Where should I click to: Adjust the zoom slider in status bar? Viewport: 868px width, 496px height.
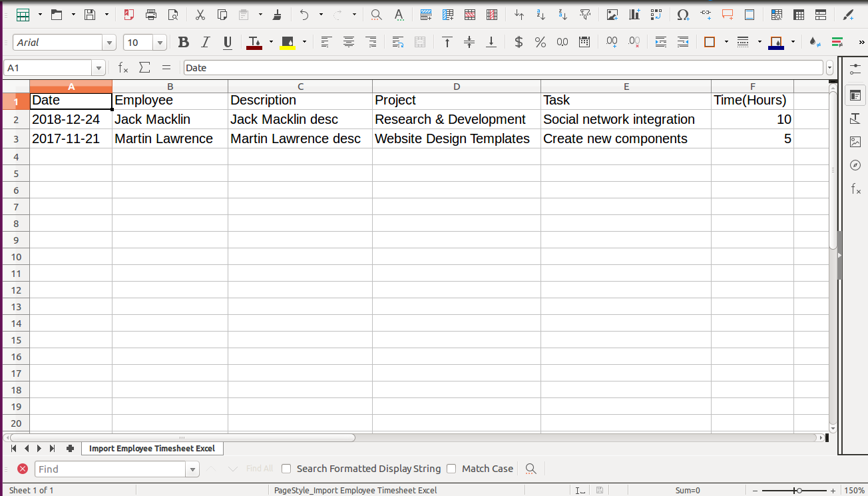[x=799, y=491]
